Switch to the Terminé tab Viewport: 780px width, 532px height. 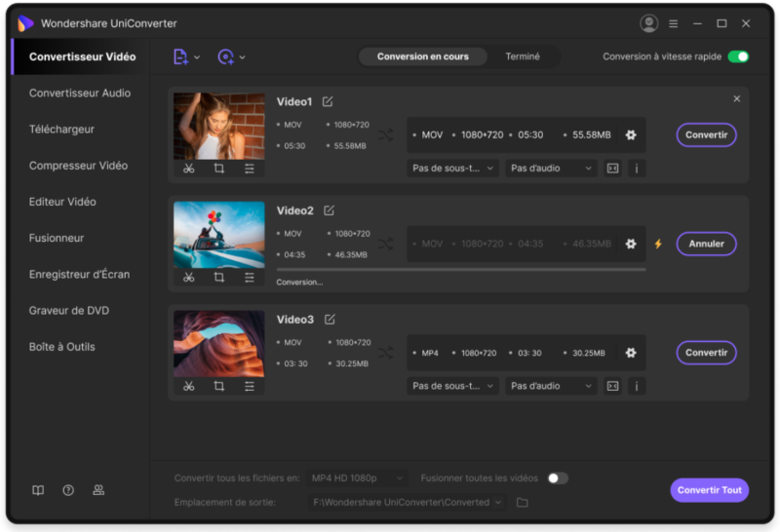(522, 57)
